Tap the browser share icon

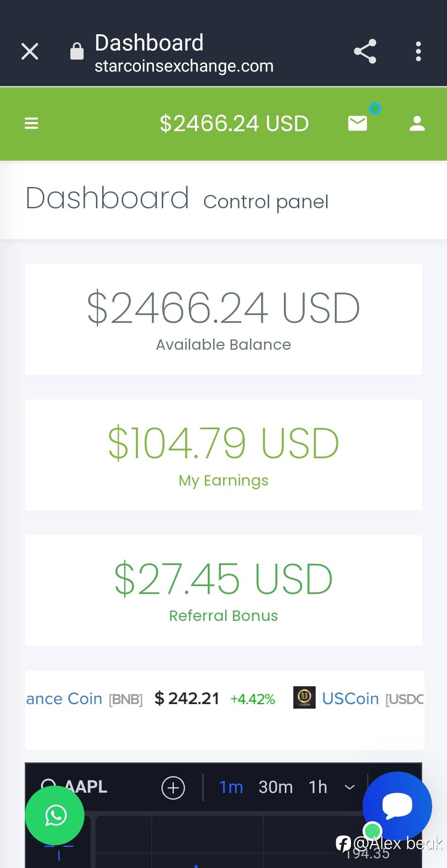[365, 51]
